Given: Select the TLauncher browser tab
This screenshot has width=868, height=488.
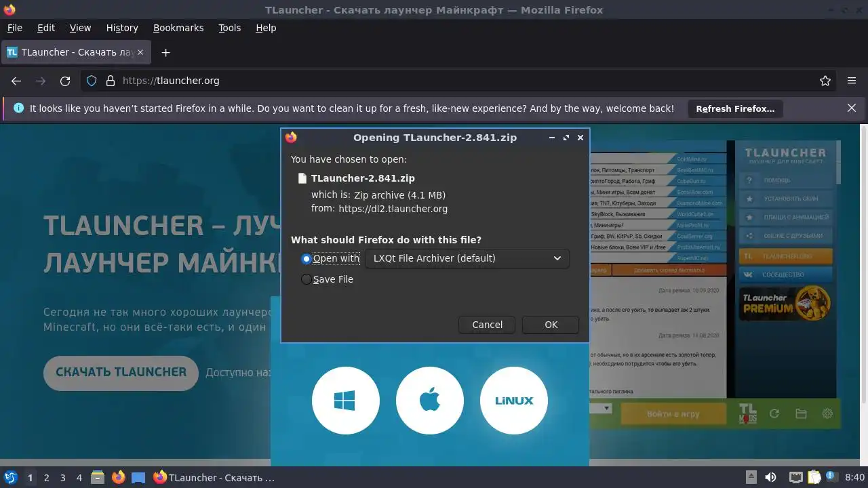Looking at the screenshot, I should click(x=77, y=52).
